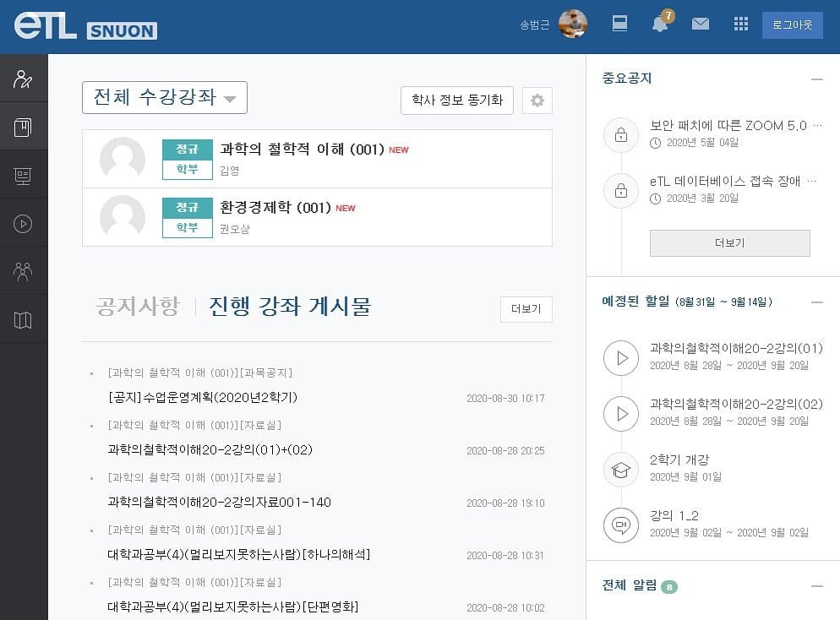
Task: Open the apps grid menu icon
Action: click(x=741, y=24)
